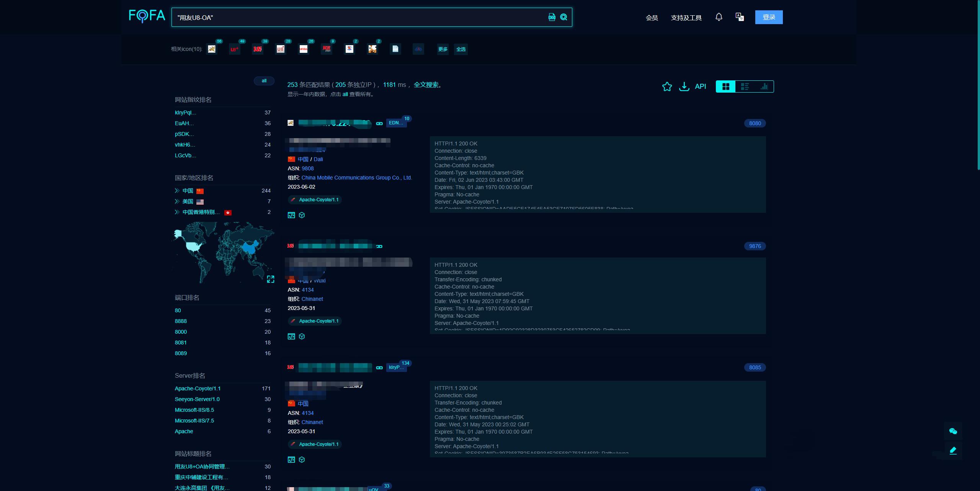Switch to list view
Viewport: 980px width, 491px height.
click(745, 86)
